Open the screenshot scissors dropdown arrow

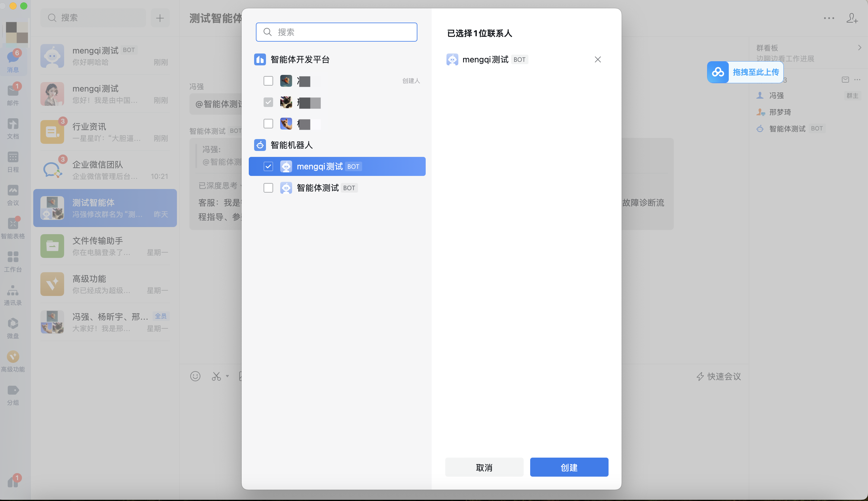(227, 376)
